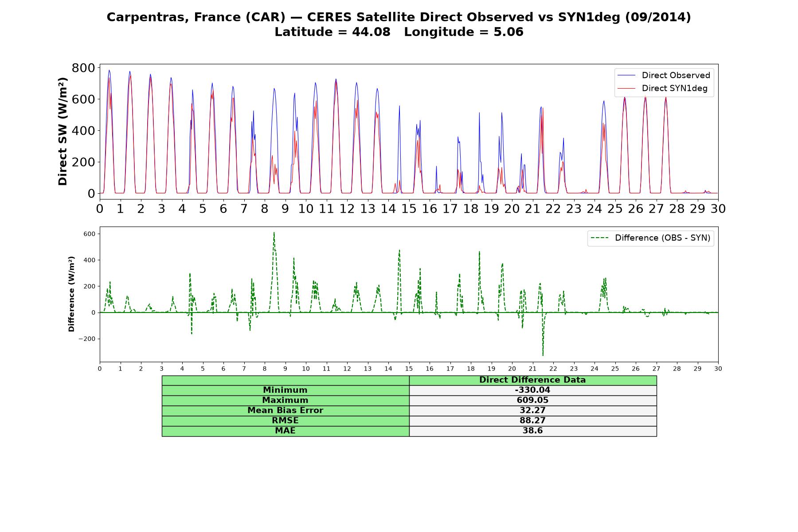Click the green dashed line sample in legend
798x532 pixels.
click(599, 238)
